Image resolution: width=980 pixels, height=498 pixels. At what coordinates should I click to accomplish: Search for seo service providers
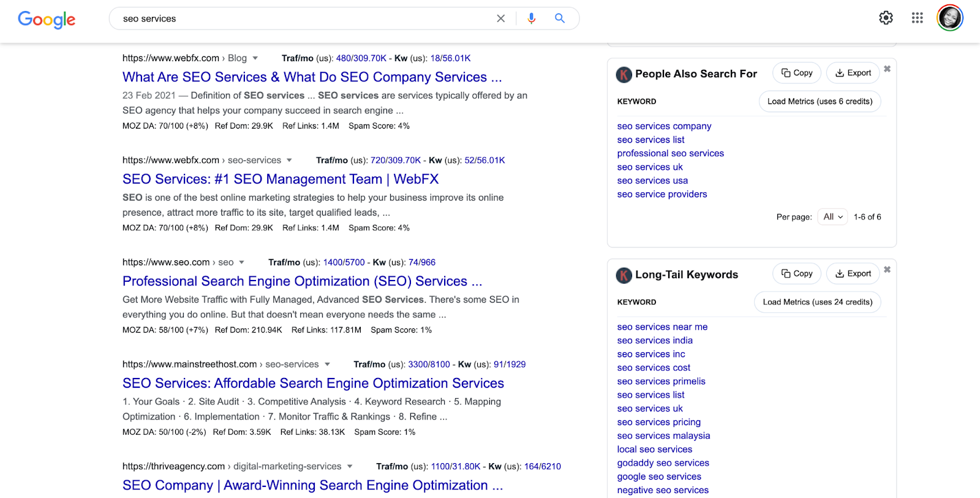pyautogui.click(x=662, y=194)
